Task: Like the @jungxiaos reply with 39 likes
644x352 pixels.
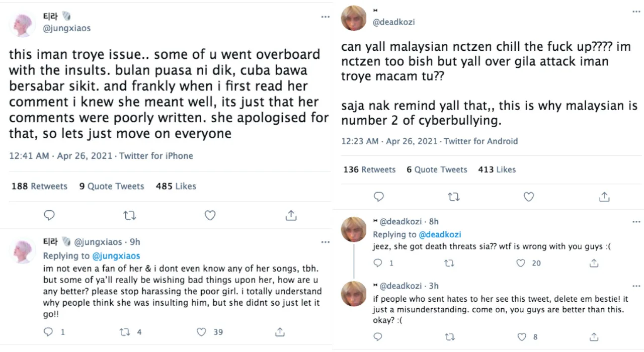Action: click(201, 332)
